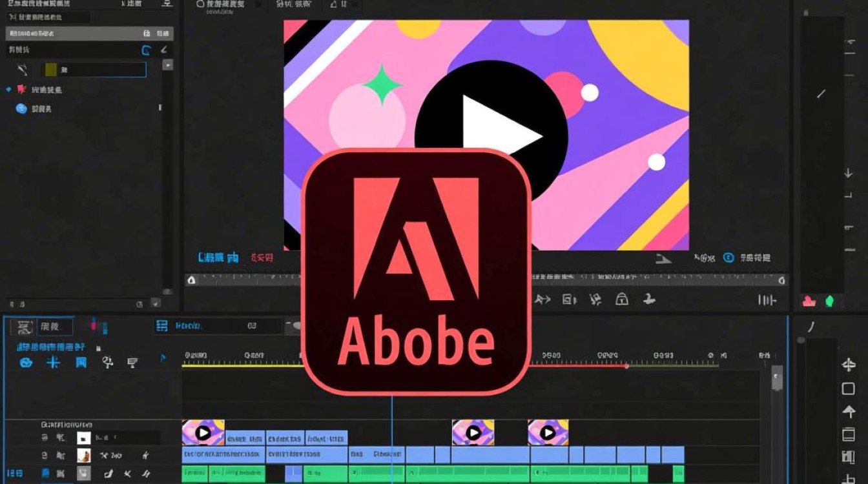
Task: Select the blue globe item in the left panel
Action: 21,109
